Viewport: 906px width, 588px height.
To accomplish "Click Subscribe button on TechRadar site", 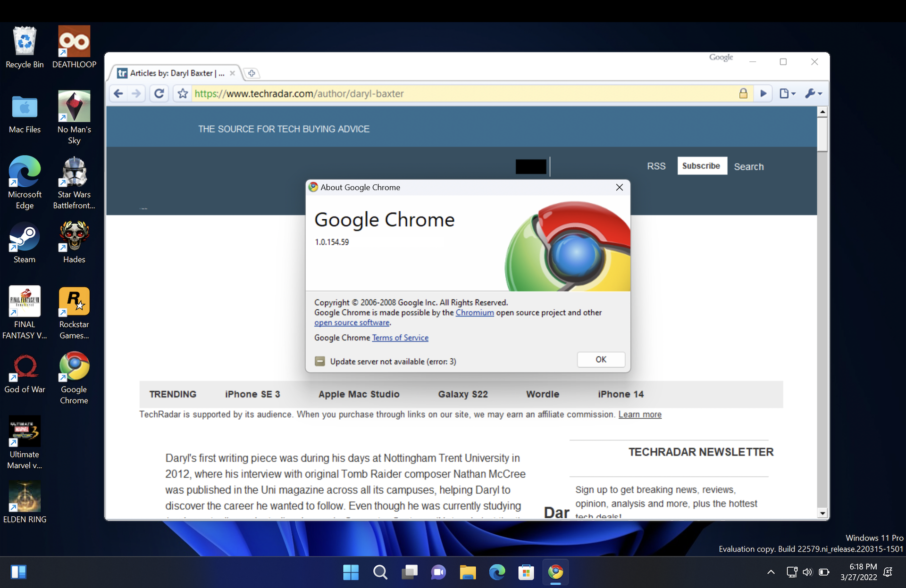I will tap(701, 166).
